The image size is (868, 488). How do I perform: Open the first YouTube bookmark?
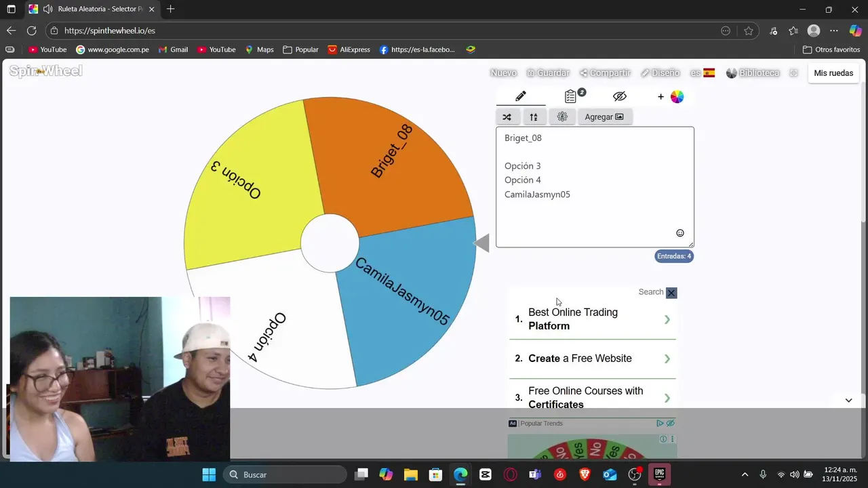(47, 49)
